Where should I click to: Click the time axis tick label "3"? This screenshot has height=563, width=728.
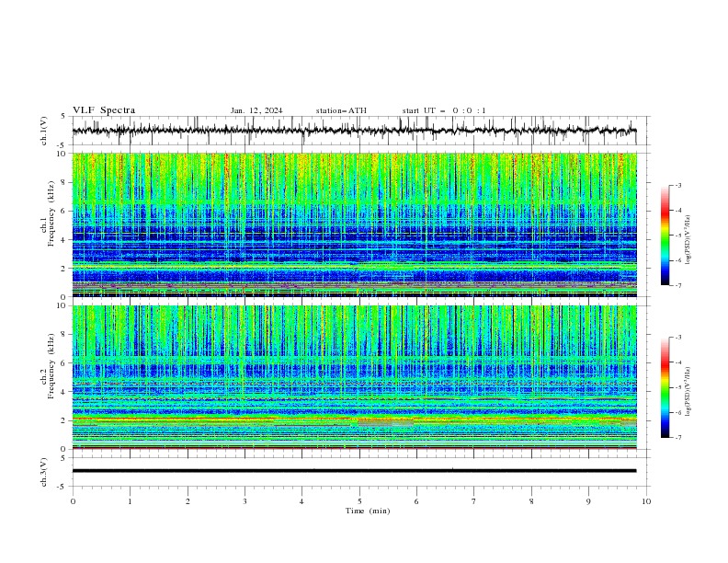[x=245, y=501]
